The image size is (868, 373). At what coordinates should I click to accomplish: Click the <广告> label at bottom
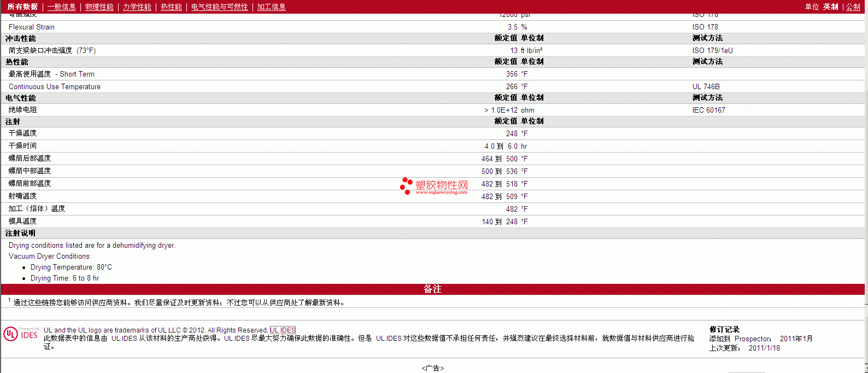(432, 368)
